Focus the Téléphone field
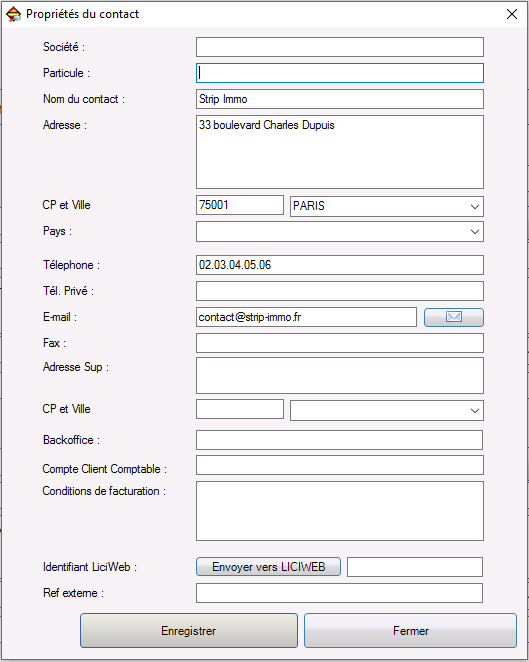This screenshot has height=662, width=529. click(x=340, y=265)
